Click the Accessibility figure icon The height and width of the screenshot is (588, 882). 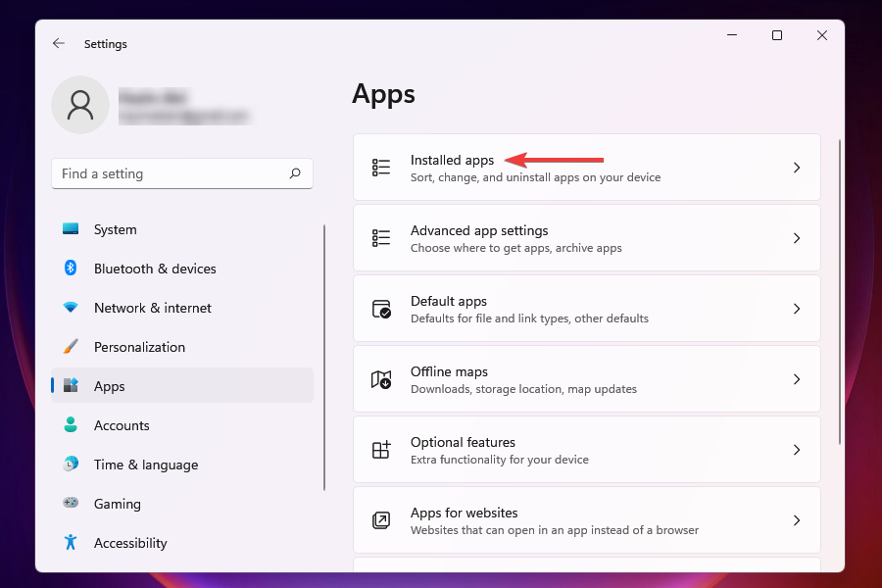pos(71,542)
